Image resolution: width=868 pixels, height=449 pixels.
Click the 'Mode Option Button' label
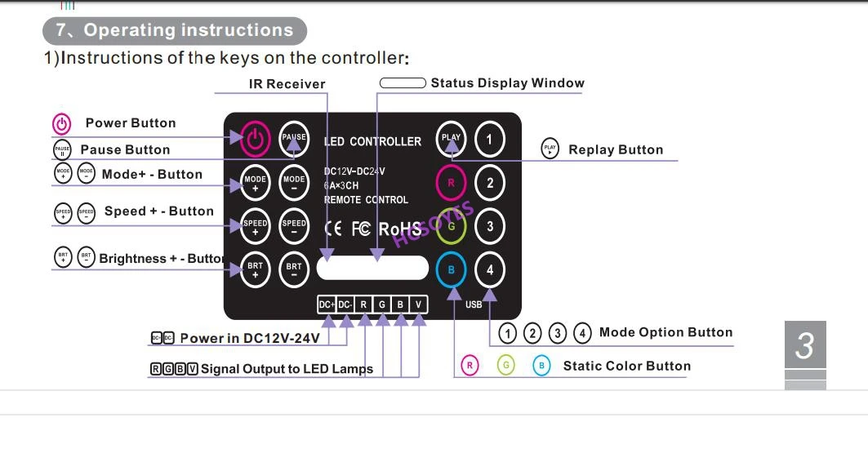666,332
